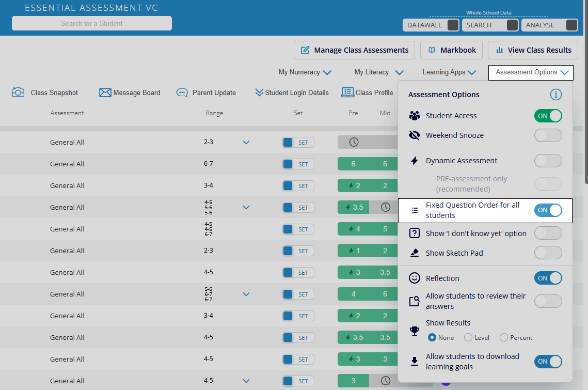This screenshot has height=390, width=588.
Task: Enable Allow students to review answers toggle
Action: click(548, 301)
